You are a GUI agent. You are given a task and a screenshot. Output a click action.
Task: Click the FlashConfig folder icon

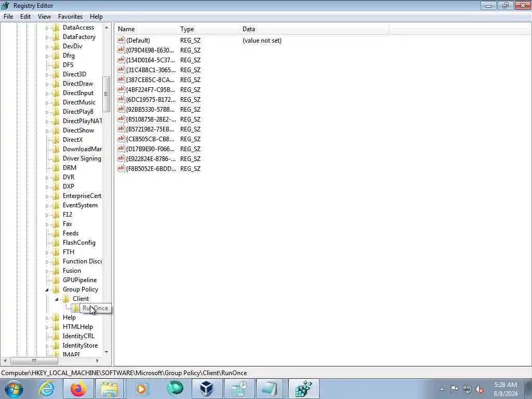(x=56, y=243)
